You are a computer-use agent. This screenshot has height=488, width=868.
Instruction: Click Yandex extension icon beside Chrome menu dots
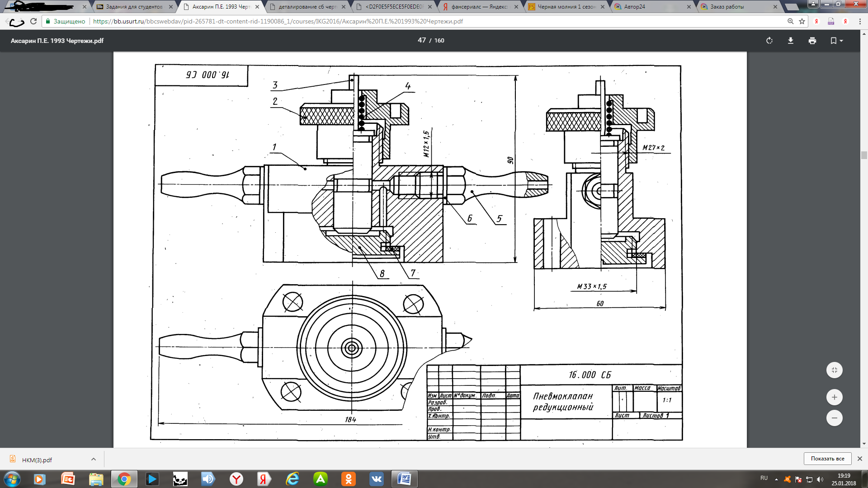click(845, 21)
